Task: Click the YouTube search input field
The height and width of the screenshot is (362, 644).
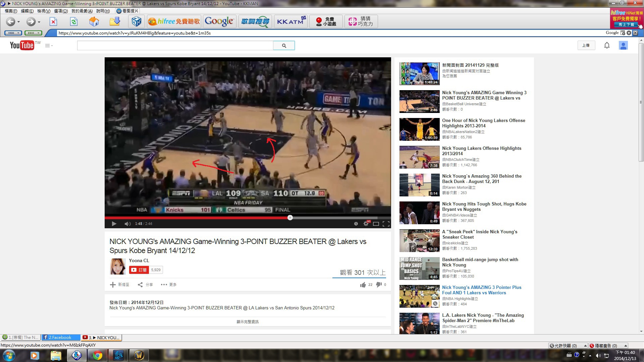Action: (x=175, y=46)
